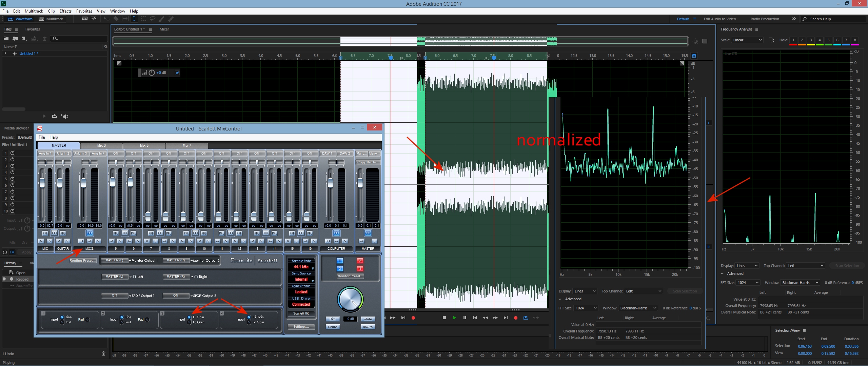Select the Move tool
Viewport: 868px width, 366px height.
click(106, 19)
